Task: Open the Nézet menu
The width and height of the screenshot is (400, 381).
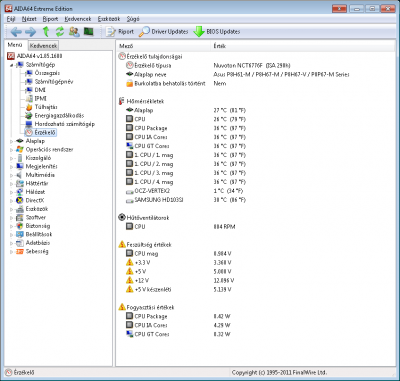Action: click(x=29, y=19)
